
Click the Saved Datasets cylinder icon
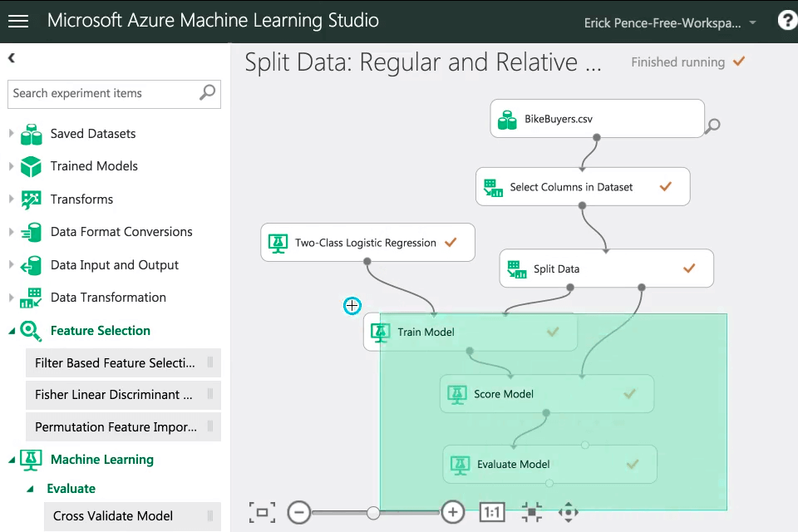click(31, 134)
